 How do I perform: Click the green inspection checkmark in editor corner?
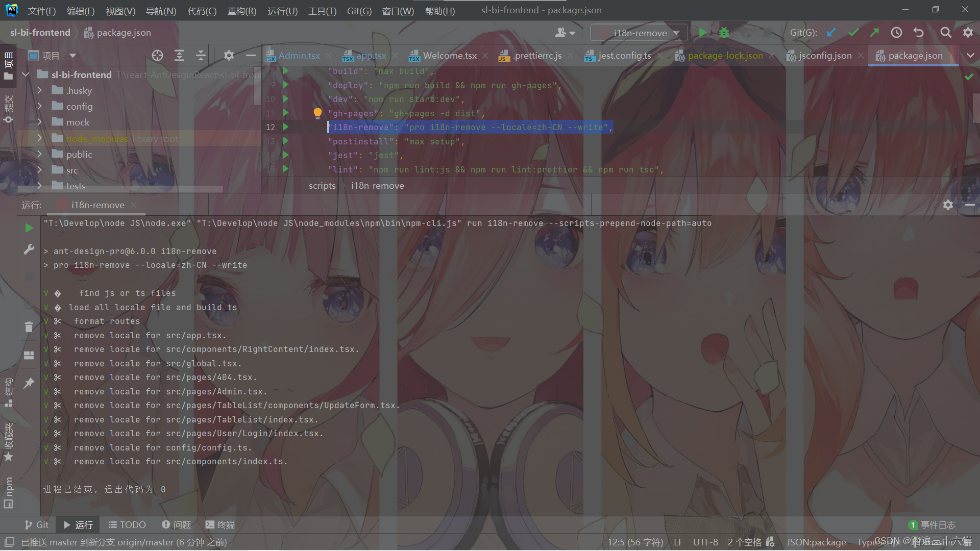click(969, 77)
